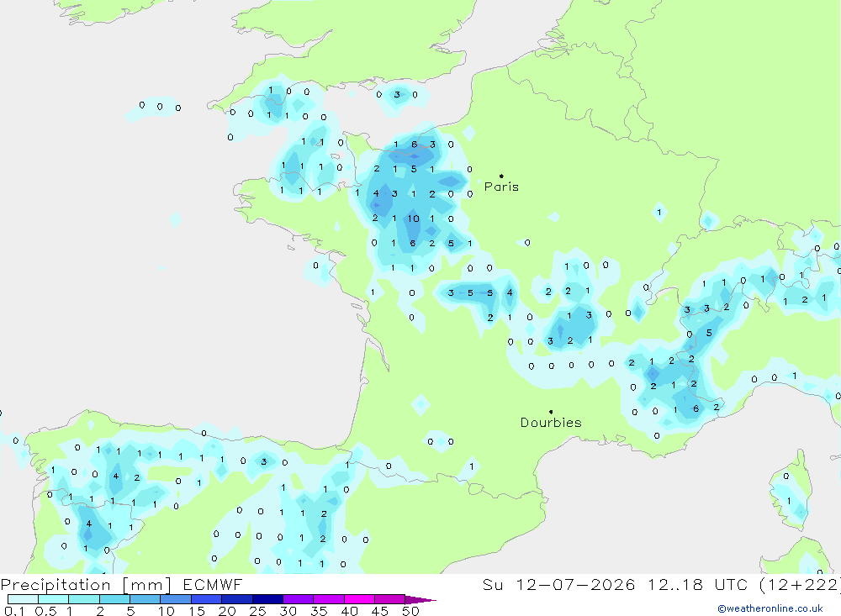The height and width of the screenshot is (616, 841).
Task: Click the legend label '0.1'
Action: (x=14, y=611)
